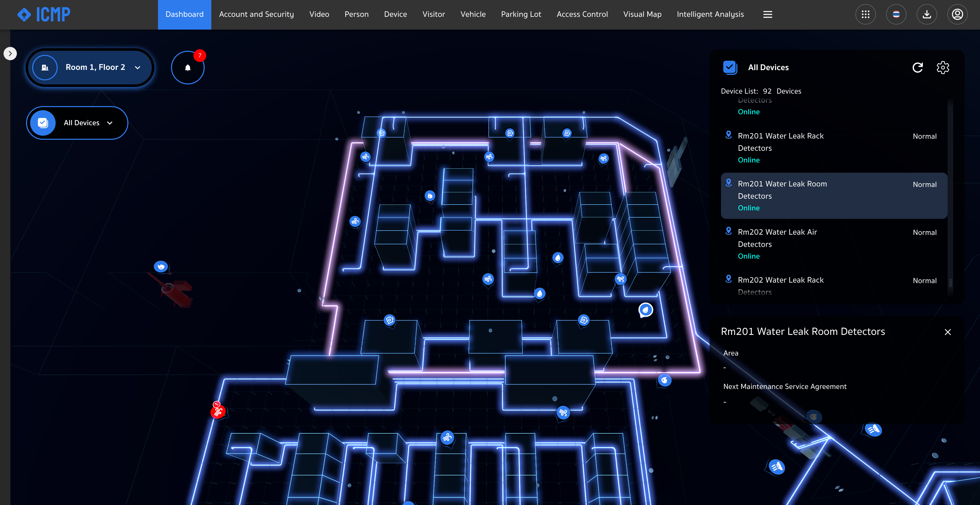Click the pin icon beside Rm201 Water Leak Room
The height and width of the screenshot is (505, 980).
point(729,183)
